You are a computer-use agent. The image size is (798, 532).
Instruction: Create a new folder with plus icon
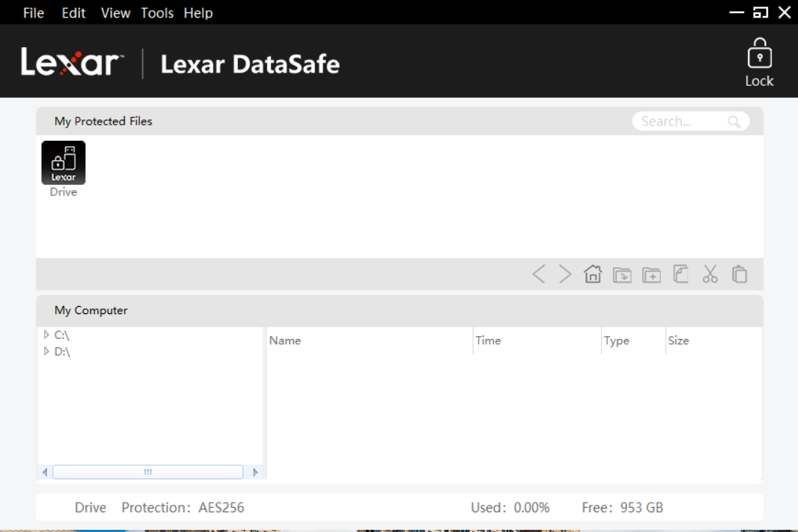651,274
